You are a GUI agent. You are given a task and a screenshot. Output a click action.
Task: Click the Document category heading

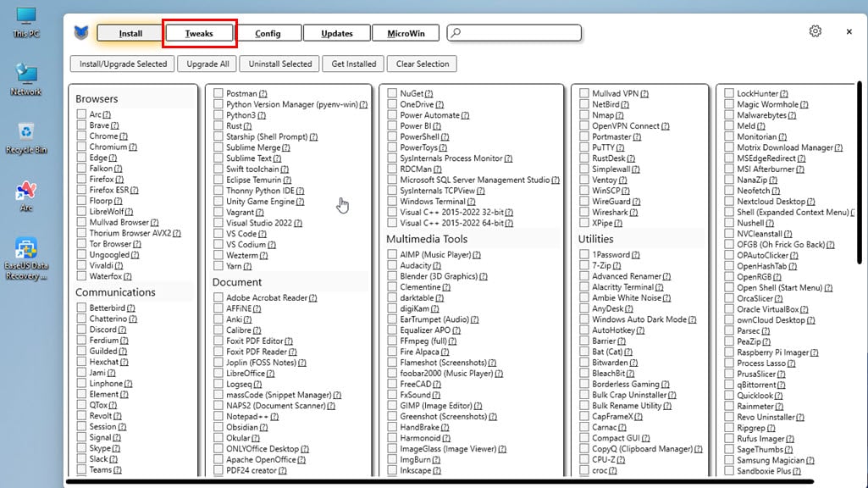(x=237, y=282)
